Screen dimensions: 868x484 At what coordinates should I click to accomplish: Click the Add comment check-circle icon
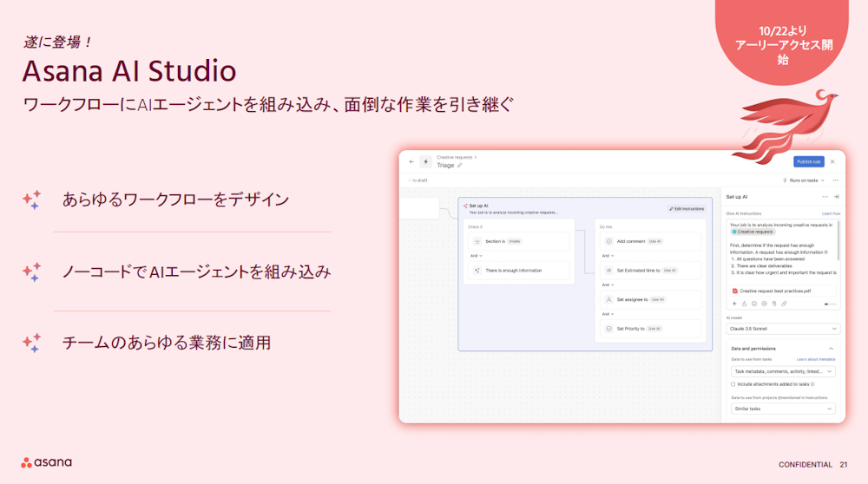coord(609,241)
